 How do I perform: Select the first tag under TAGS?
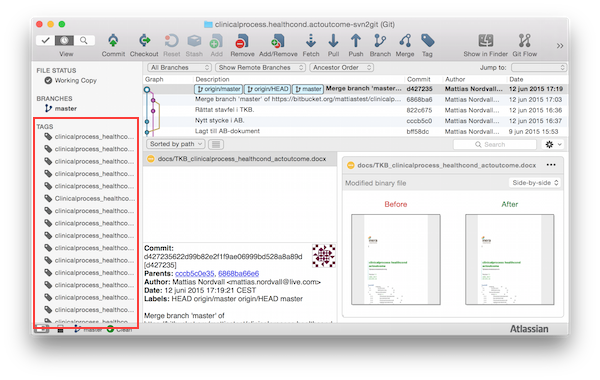point(89,137)
